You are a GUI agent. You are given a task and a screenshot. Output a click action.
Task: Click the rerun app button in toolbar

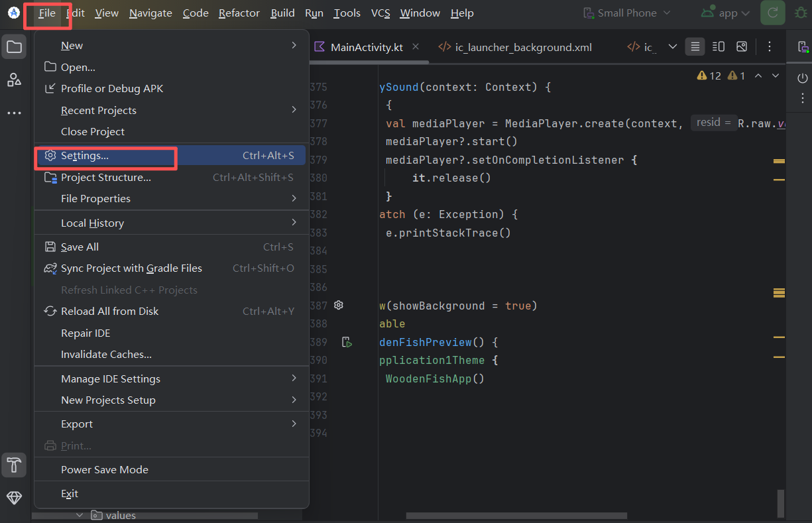point(773,13)
